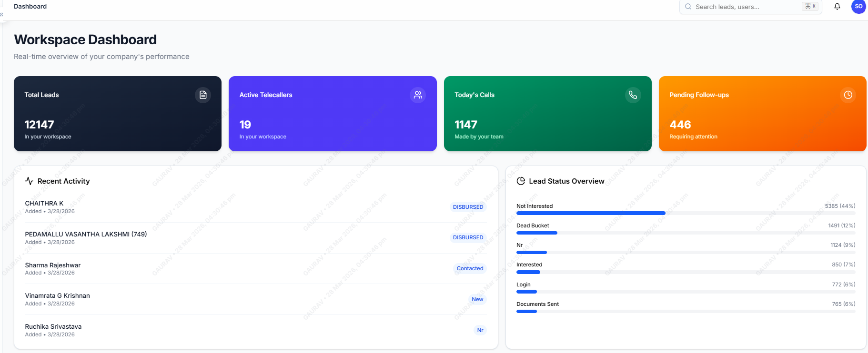This screenshot has height=353, width=868.
Task: Click the Nr badge for Ruchika Srivastava
Action: [x=480, y=330]
